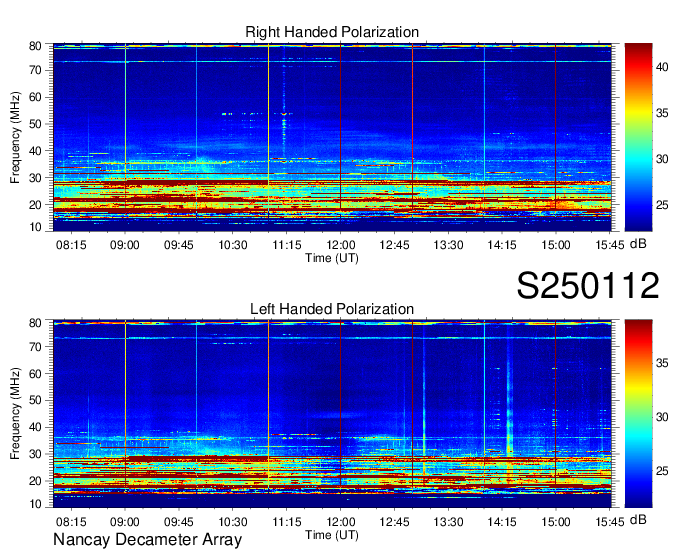The width and height of the screenshot is (680, 552).
Task: Click the 25 dB tick on Right Handed color bar
Action: click(x=662, y=205)
